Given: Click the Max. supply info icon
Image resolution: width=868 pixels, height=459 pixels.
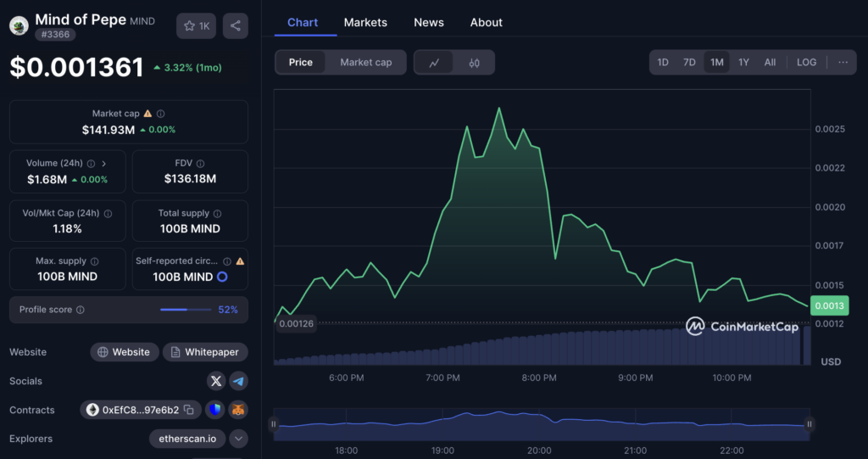Looking at the screenshot, I should click(95, 261).
